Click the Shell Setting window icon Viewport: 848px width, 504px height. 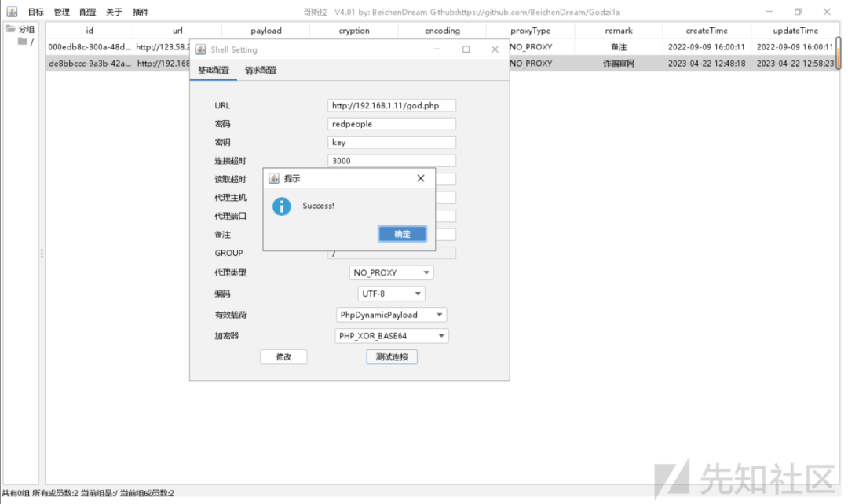(201, 49)
